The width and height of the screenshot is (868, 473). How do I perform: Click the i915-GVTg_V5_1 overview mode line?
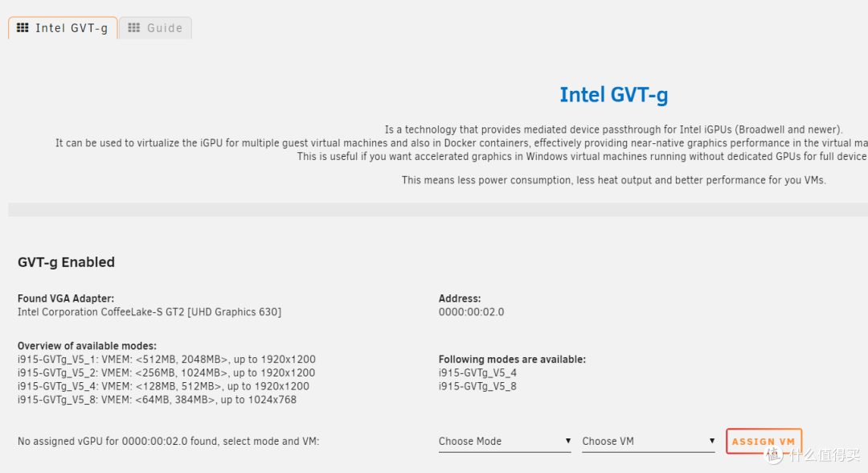(166, 360)
